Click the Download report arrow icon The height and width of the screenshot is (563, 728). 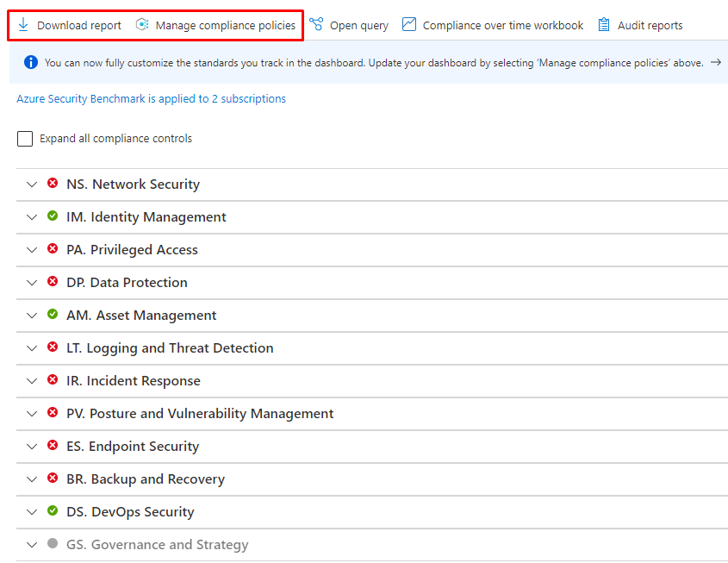pos(23,25)
